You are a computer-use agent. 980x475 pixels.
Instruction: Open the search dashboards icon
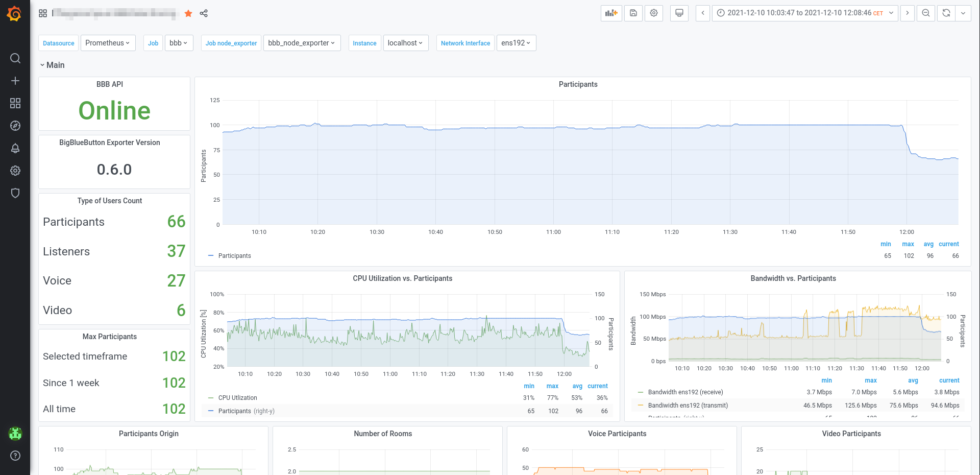pos(15,58)
